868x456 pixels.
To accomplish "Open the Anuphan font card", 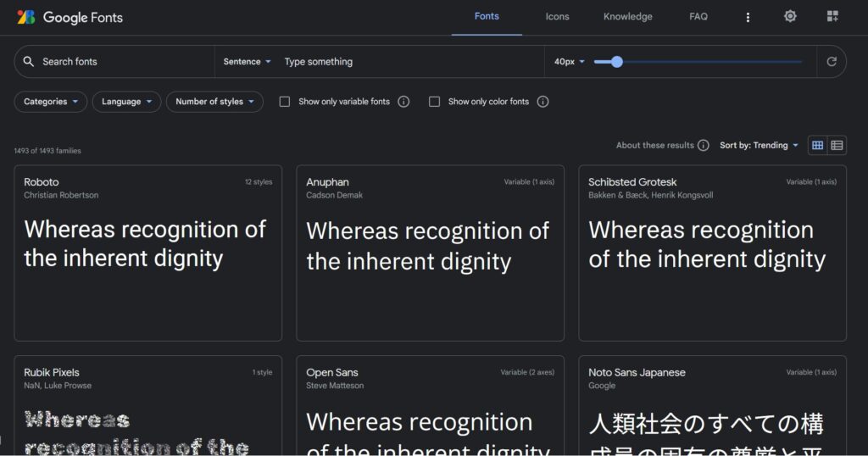I will point(430,253).
